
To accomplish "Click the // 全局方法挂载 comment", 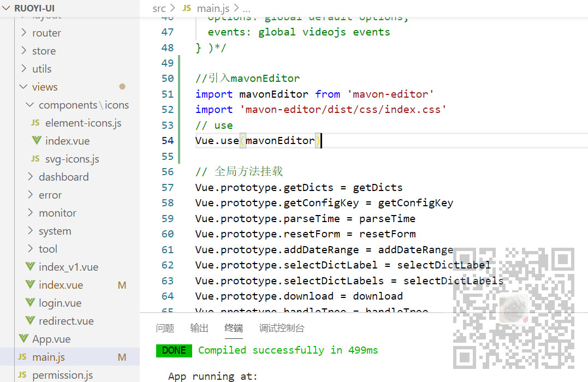I will click(x=239, y=172).
